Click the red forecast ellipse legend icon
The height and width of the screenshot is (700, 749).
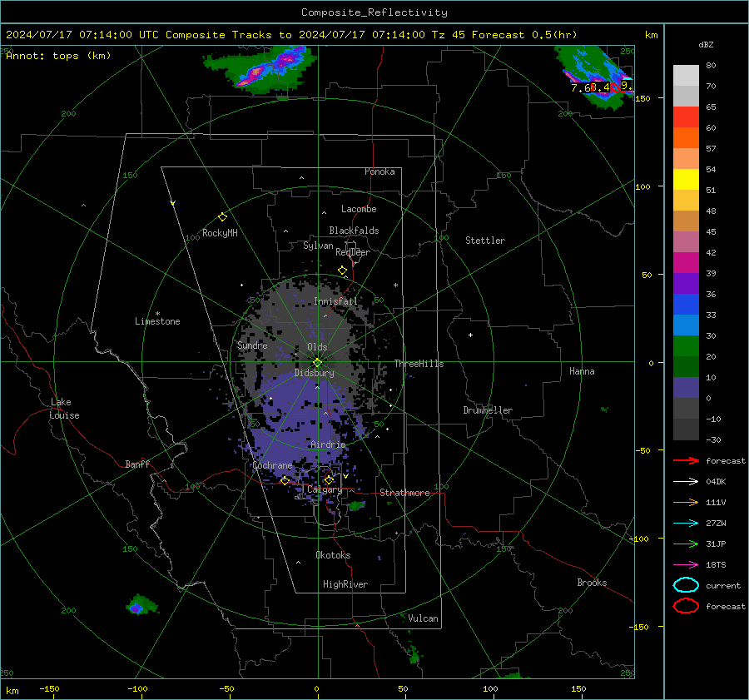click(686, 606)
